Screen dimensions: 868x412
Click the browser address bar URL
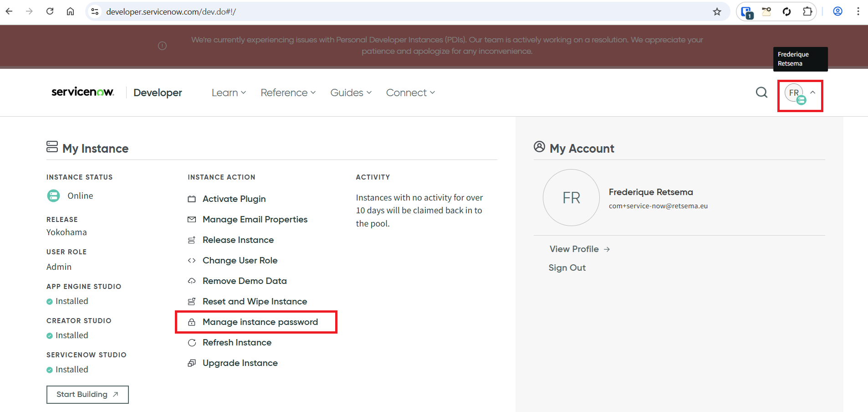tap(171, 11)
